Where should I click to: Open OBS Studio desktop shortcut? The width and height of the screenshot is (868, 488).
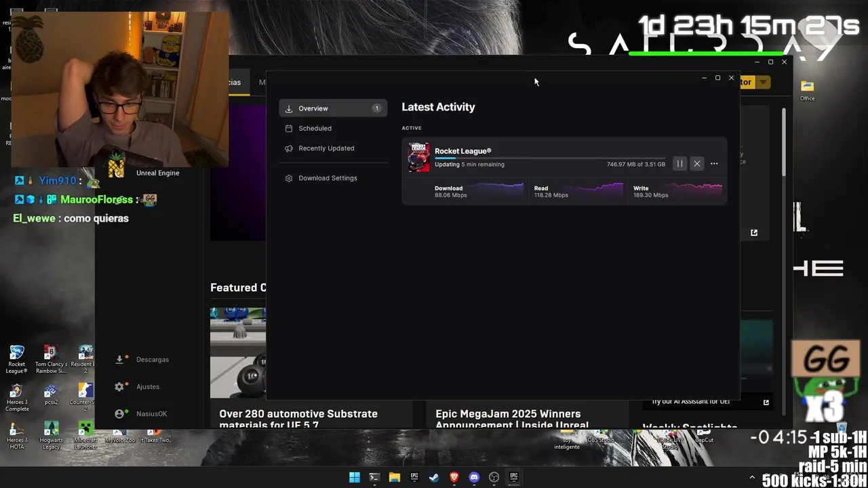point(601,436)
